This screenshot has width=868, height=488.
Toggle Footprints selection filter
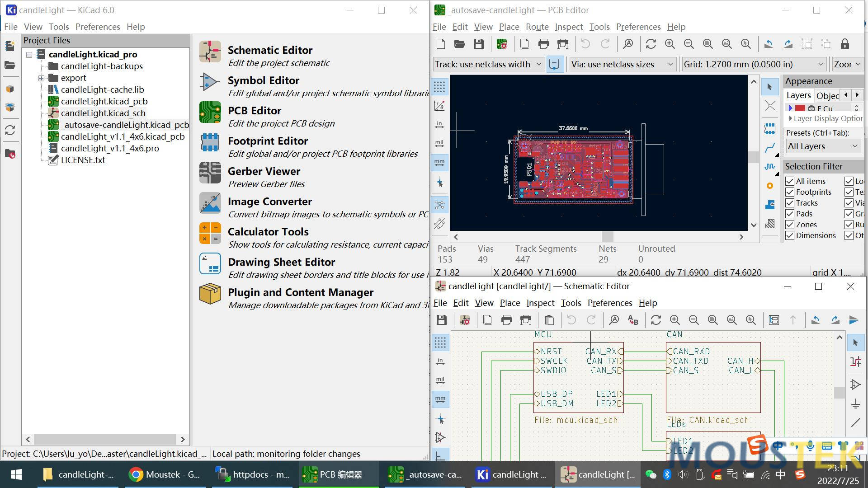(x=790, y=192)
